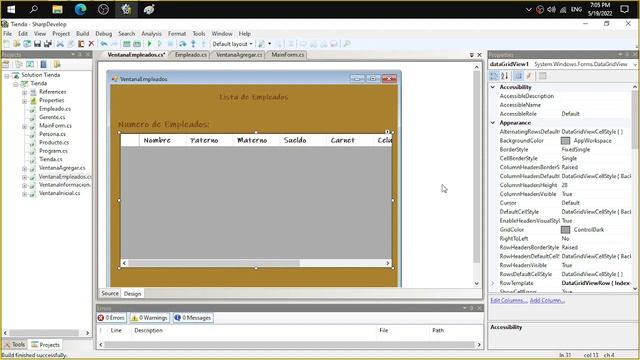Expand the MainForm.cs tree node
Screen dimensions: 640x360
[x=24, y=126]
